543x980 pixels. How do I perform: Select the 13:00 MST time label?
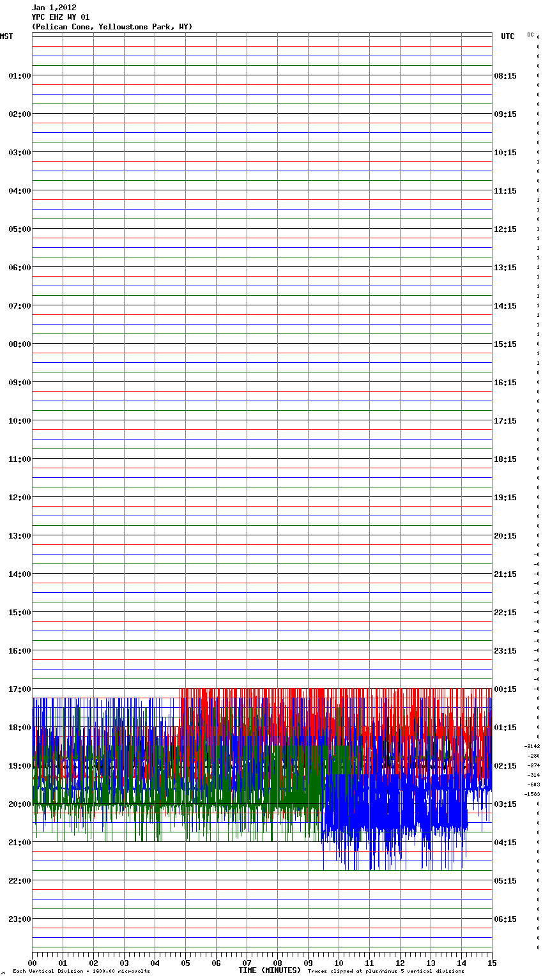tap(20, 536)
